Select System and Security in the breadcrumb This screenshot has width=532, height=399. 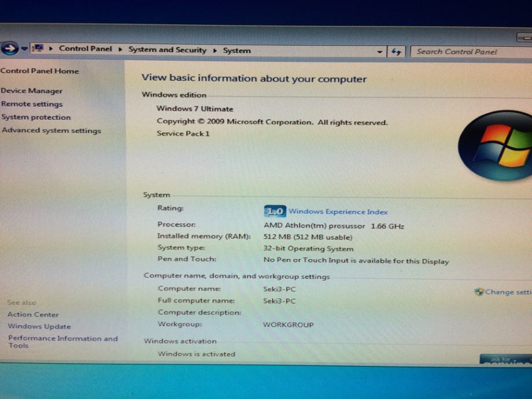(x=167, y=50)
